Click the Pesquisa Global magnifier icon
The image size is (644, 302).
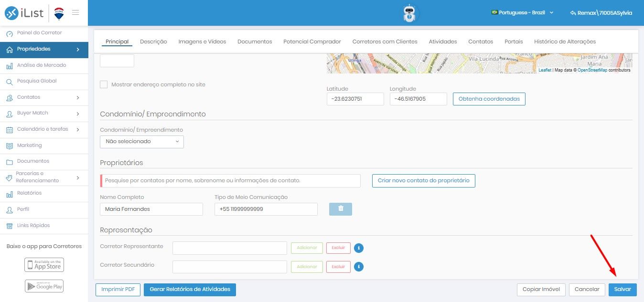click(9, 82)
